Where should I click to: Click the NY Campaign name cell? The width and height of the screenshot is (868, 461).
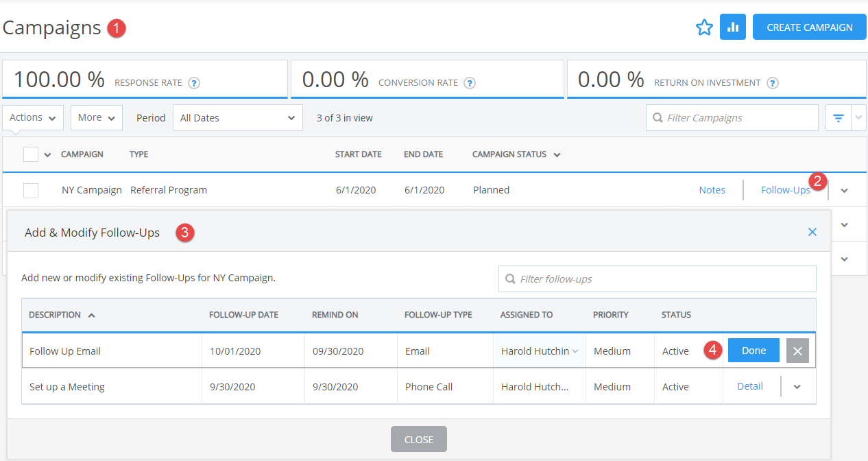point(92,190)
